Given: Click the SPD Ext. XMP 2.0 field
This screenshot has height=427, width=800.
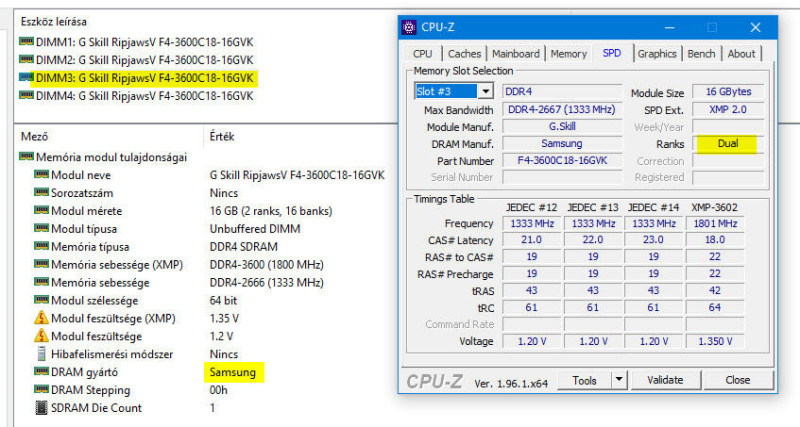Looking at the screenshot, I should 728,110.
